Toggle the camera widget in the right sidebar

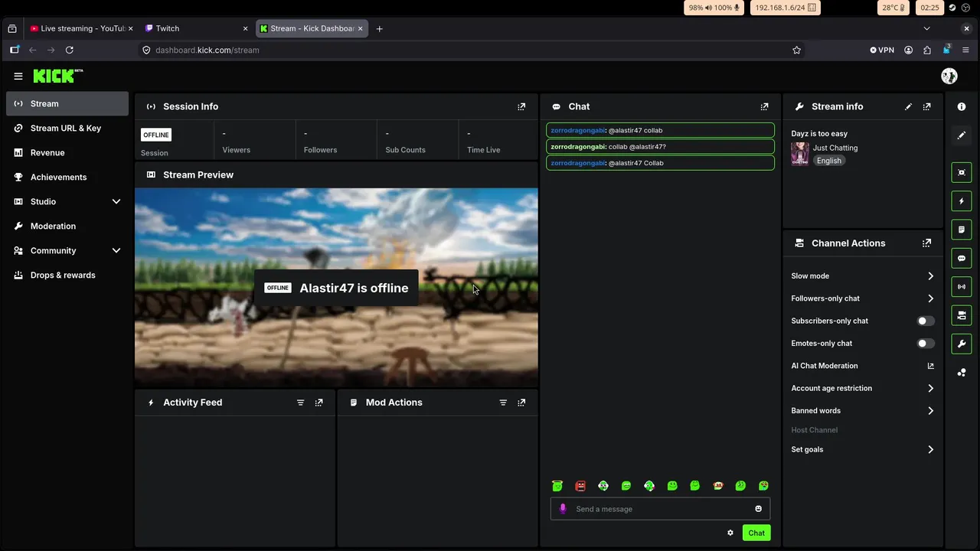click(962, 315)
